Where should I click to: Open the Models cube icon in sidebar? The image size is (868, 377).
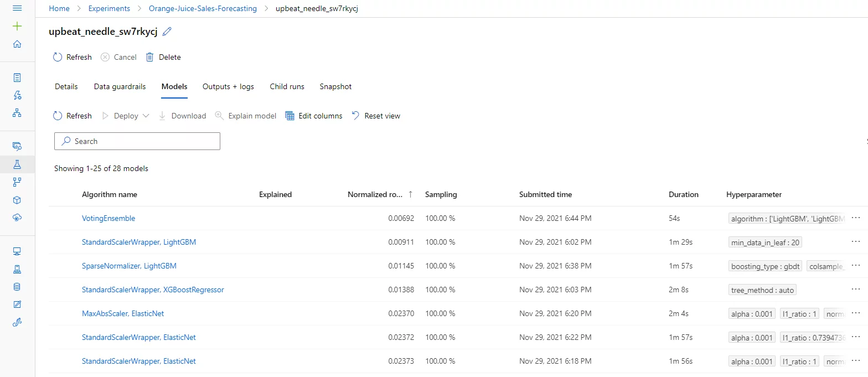[x=17, y=200]
